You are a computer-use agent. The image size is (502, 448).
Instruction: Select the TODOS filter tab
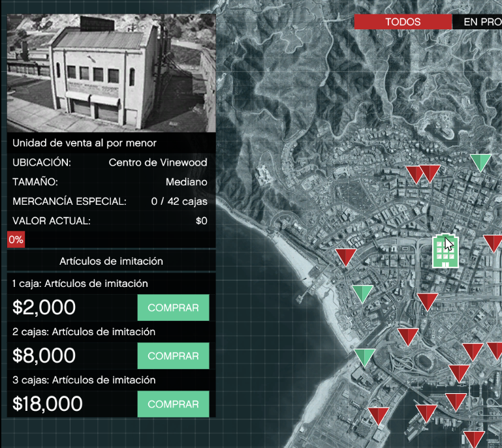tap(403, 22)
